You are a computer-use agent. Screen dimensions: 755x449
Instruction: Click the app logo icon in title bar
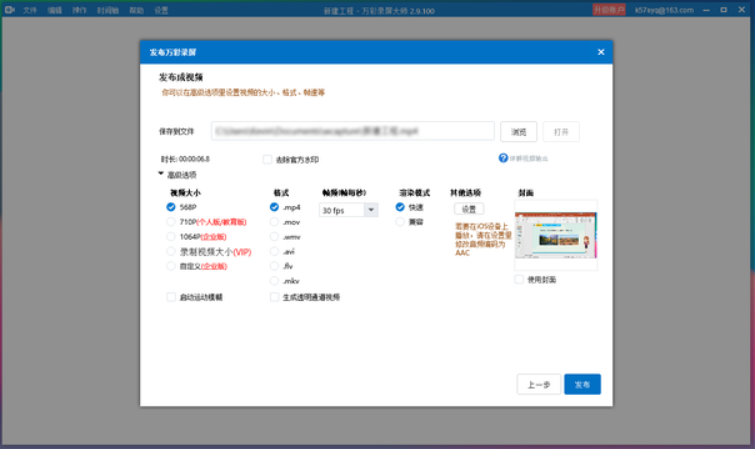point(9,10)
